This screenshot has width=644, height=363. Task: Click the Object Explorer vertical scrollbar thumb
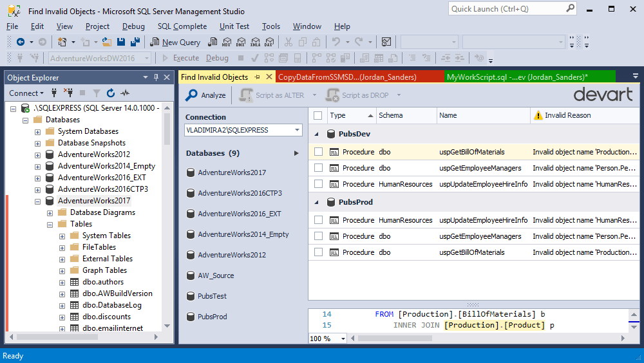point(167,129)
